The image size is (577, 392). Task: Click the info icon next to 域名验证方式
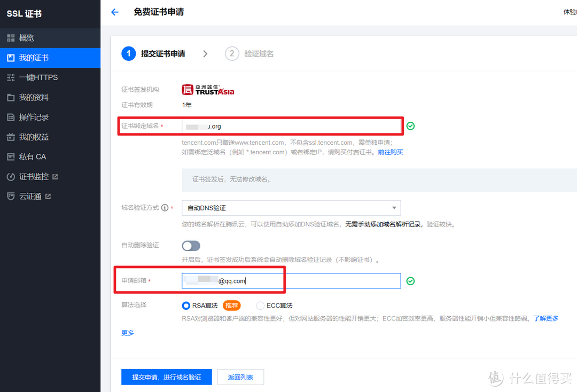[x=165, y=208]
